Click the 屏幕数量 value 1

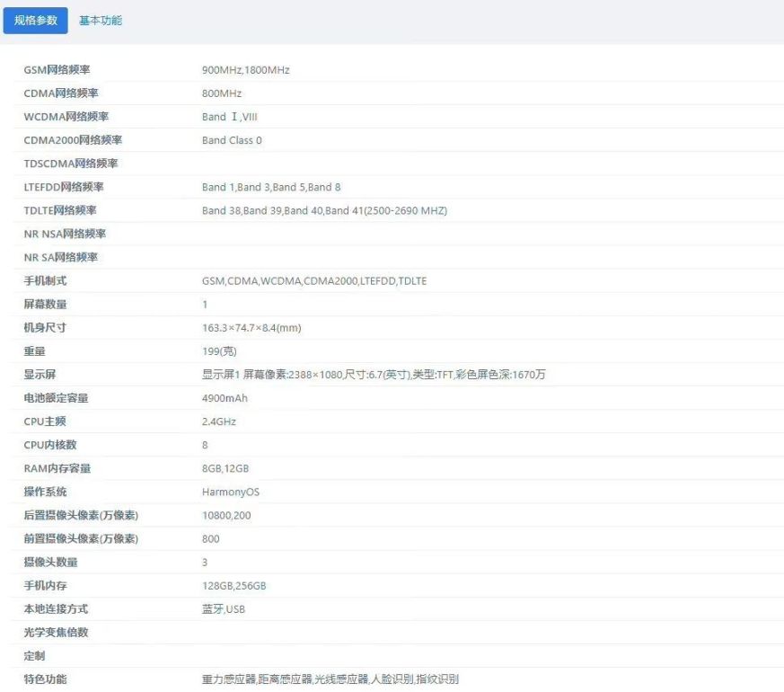tap(205, 305)
